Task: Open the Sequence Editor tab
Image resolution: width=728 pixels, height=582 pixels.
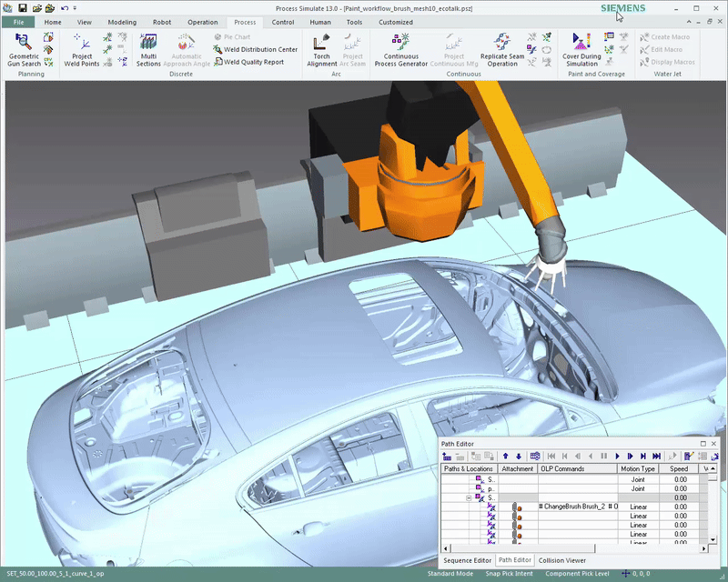Action: [468, 560]
